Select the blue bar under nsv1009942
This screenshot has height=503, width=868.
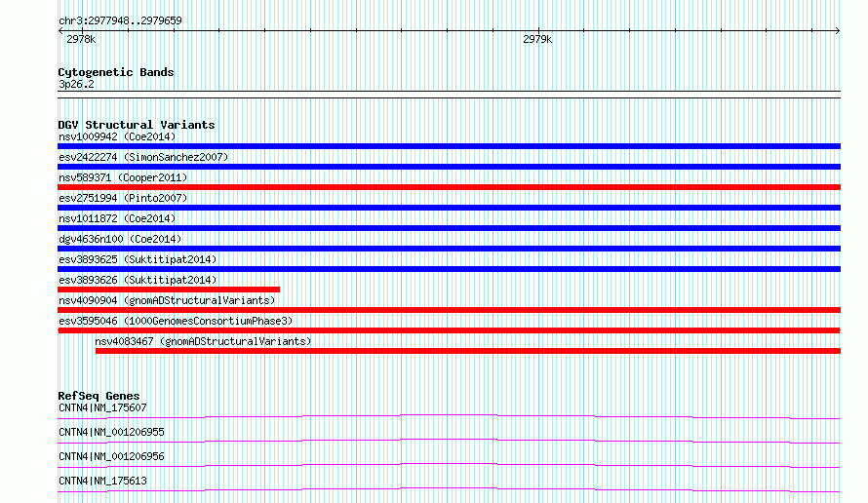coord(449,146)
